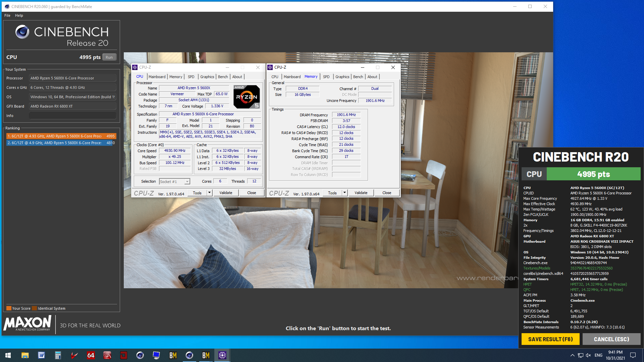Image resolution: width=644 pixels, height=362 pixels.
Task: Click the BenchMate icon left of CPU-Z taskbar icon
Action: pos(206,355)
